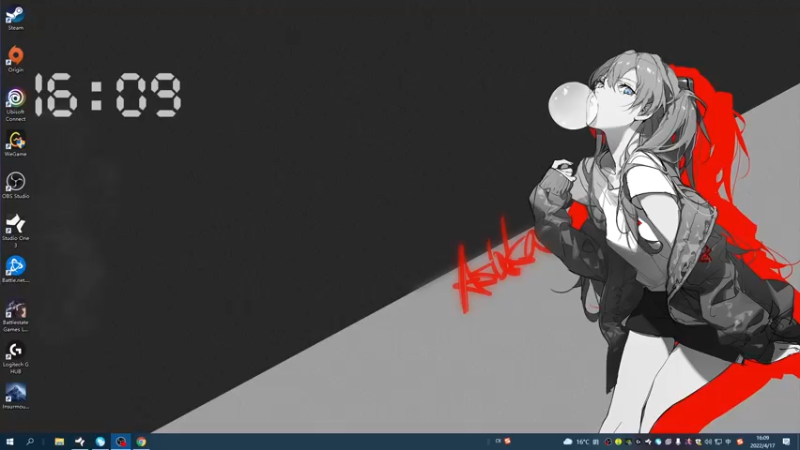
Task: Click the orange S icon in taskbar center
Action: click(x=508, y=441)
